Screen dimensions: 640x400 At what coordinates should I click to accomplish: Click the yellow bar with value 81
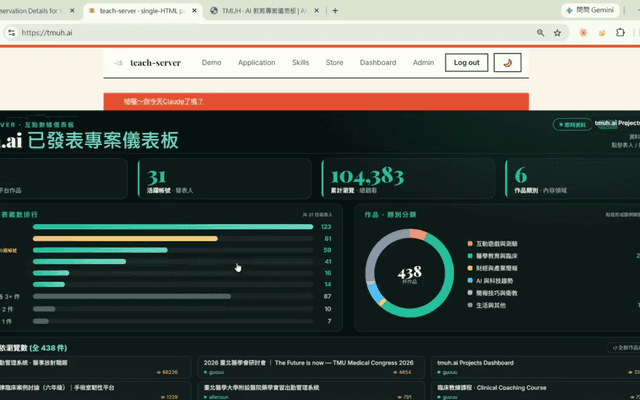pos(125,238)
